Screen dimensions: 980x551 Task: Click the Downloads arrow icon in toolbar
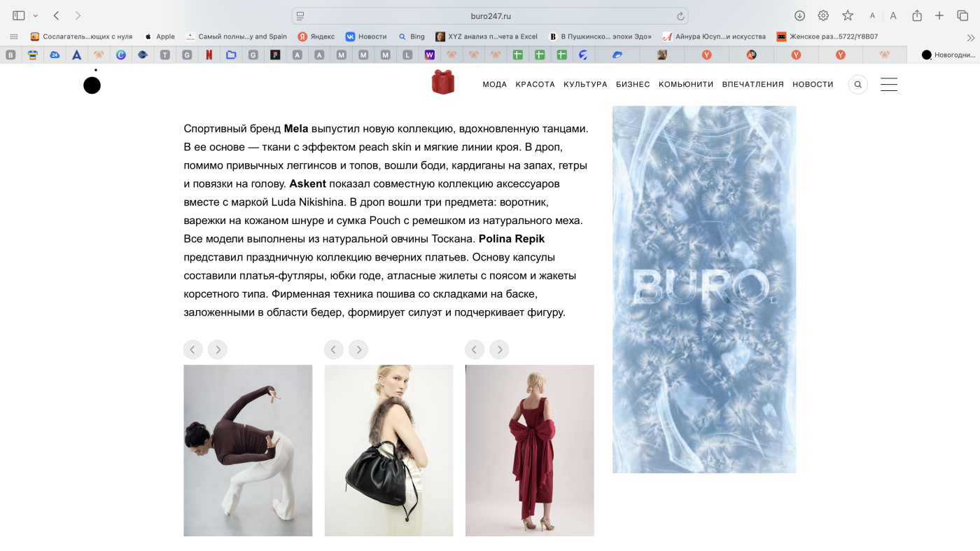[x=798, y=14]
